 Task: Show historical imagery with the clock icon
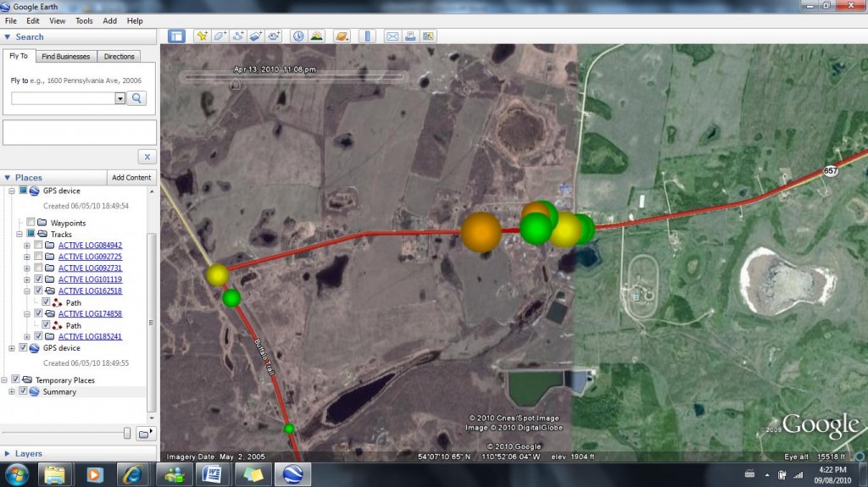[298, 36]
